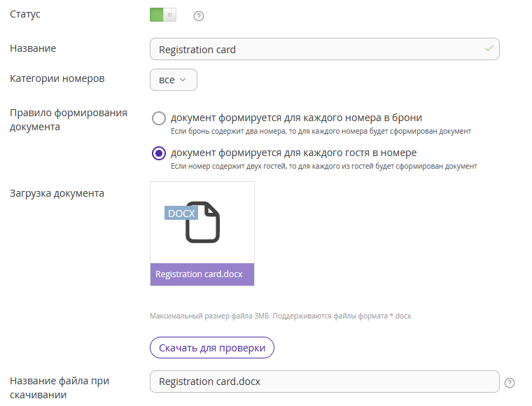Click text 'документ формируется для каждого номера в брони'
The image size is (532, 406).
296,118
